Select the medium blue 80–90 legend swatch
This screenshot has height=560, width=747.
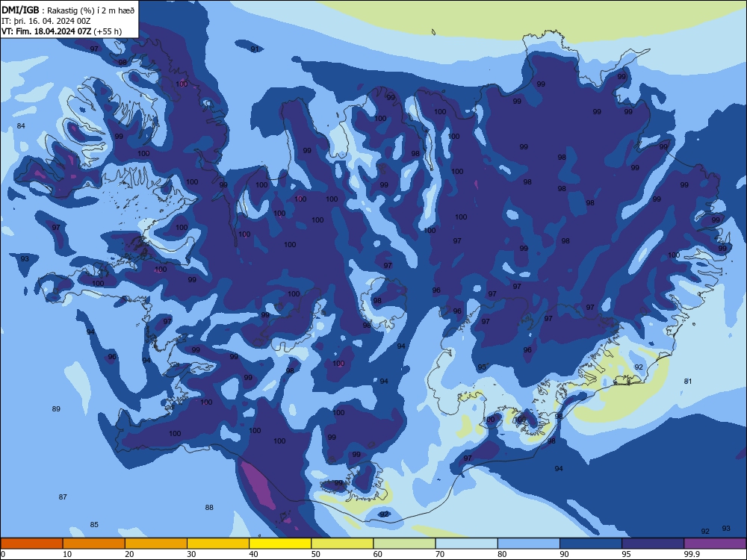click(x=529, y=544)
